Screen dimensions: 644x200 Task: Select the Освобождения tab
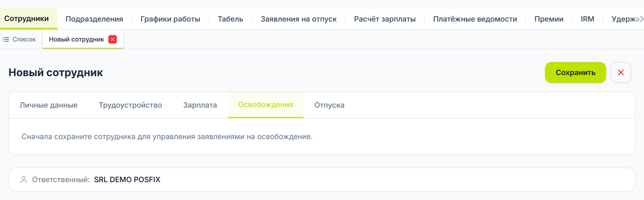266,105
